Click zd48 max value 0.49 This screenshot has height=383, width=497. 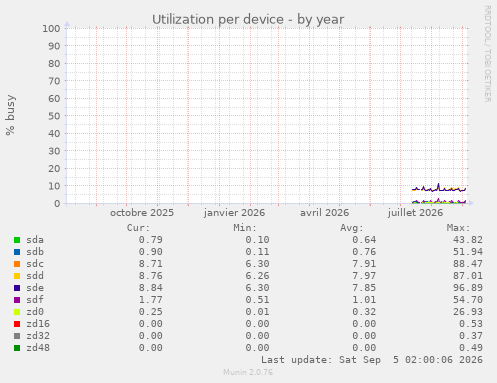[x=471, y=348]
